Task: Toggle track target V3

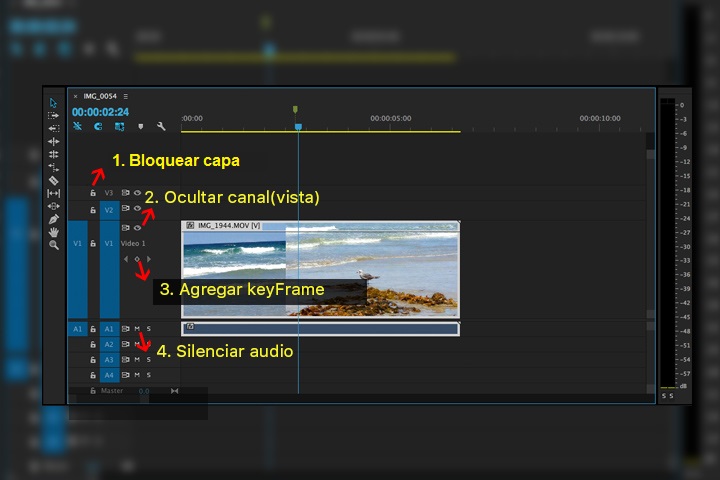Action: (109, 193)
